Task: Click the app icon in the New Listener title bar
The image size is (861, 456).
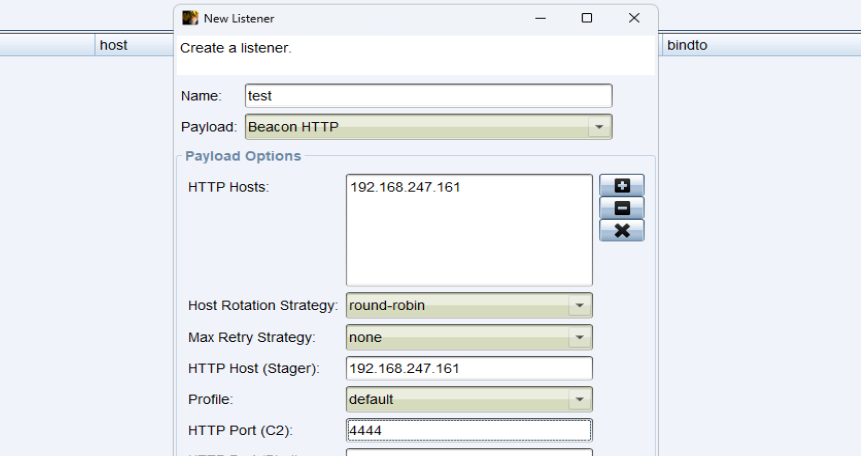Action: coord(190,18)
